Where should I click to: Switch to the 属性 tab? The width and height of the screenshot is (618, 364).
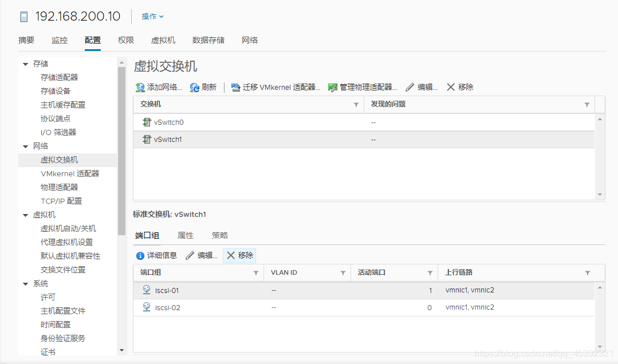[x=185, y=236]
